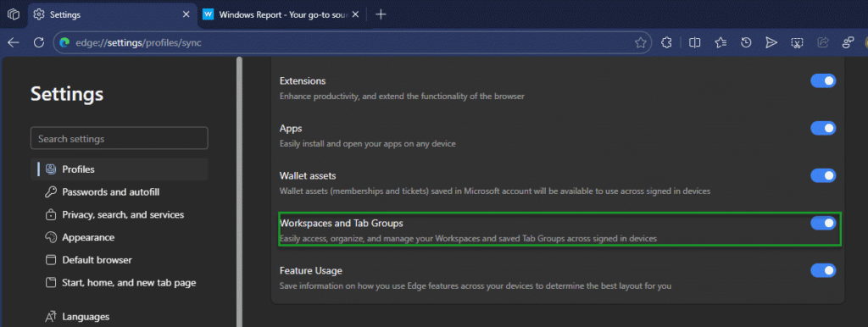Start a web capture screenshot
The width and height of the screenshot is (868, 327).
point(797,42)
